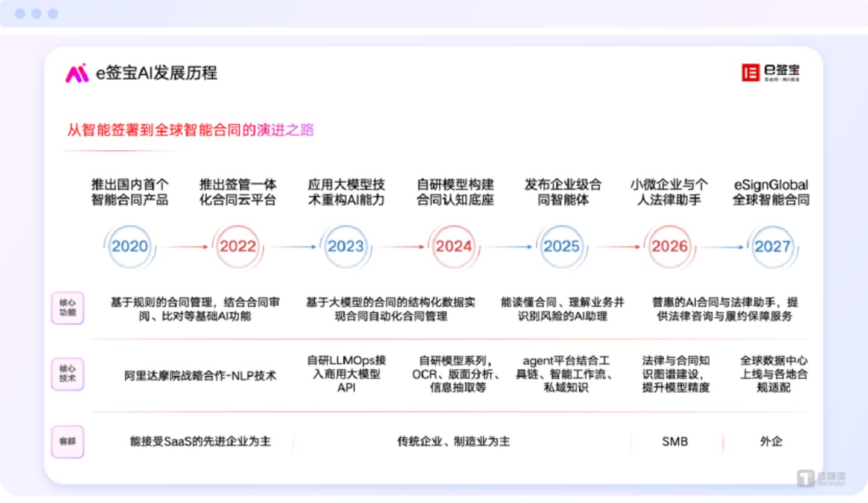This screenshot has height=503, width=868.
Task: Select the subtitle 从智能签署到全球智能合同的演进之路
Action: [190, 130]
